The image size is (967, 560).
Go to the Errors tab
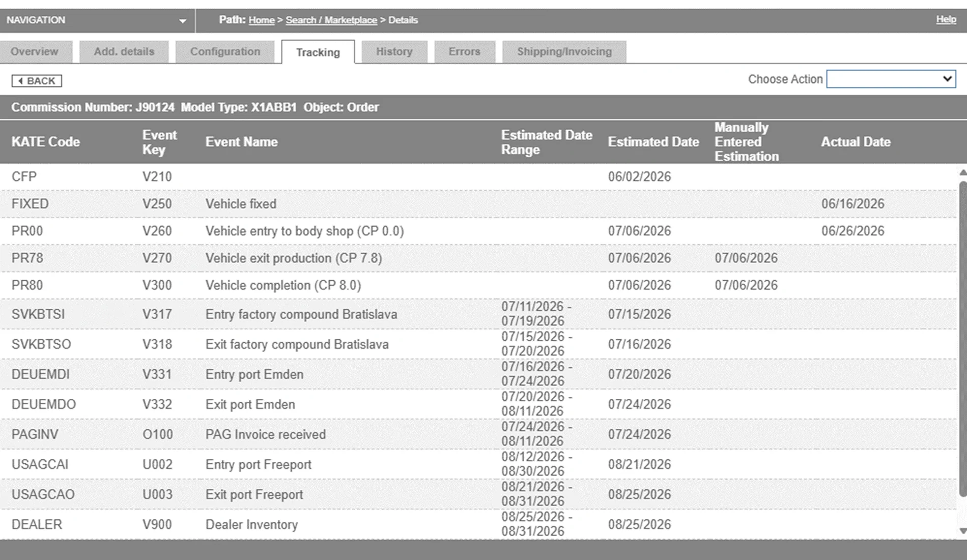click(x=464, y=52)
